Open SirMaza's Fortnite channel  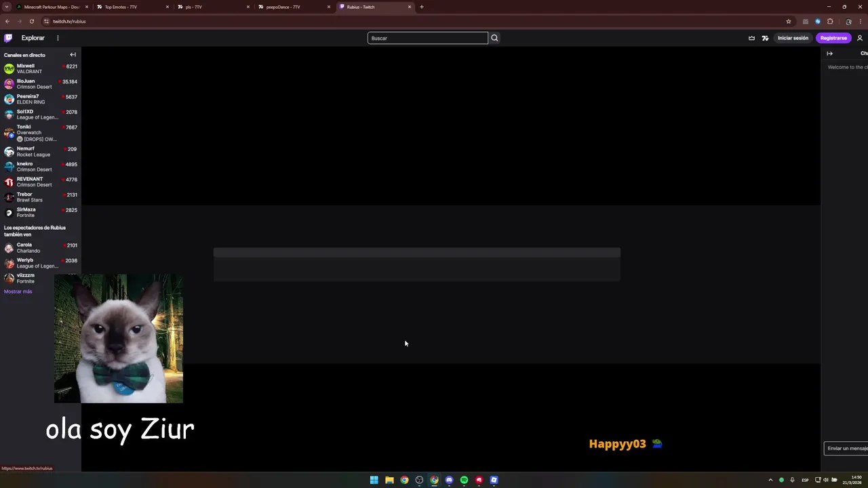pyautogui.click(x=41, y=212)
